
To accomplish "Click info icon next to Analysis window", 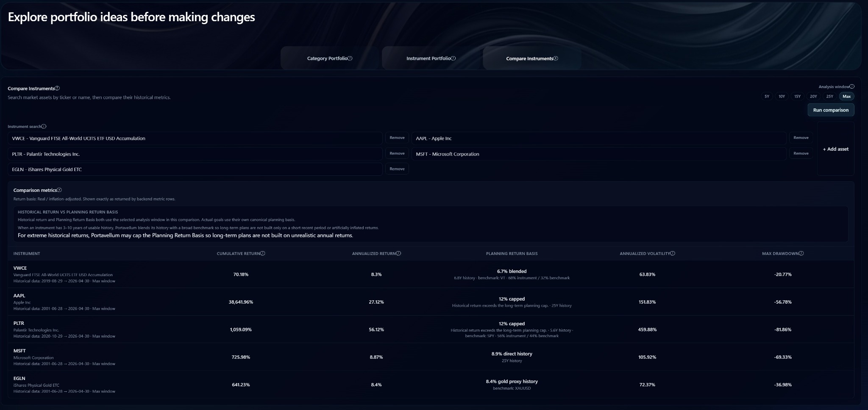I will [x=852, y=86].
